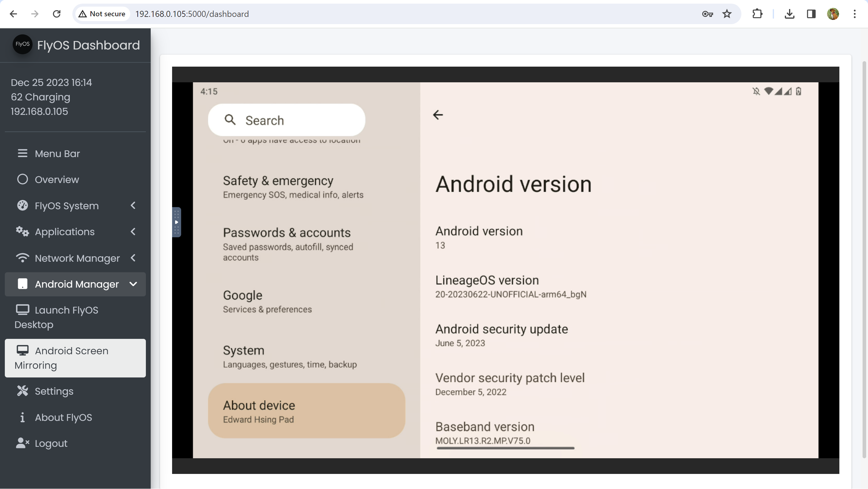Expand the FlyOS System submenu
Image resolution: width=868 pixels, height=489 pixels.
pyautogui.click(x=133, y=206)
